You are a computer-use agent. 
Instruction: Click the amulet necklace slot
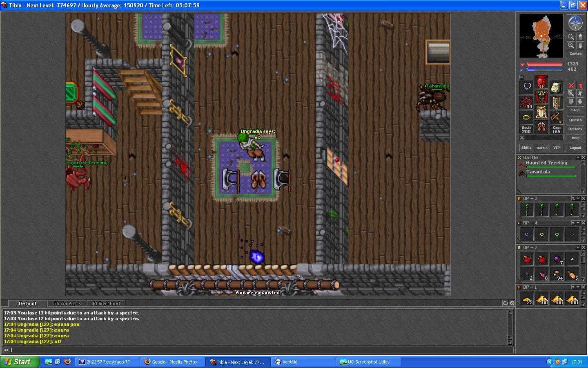[x=526, y=87]
